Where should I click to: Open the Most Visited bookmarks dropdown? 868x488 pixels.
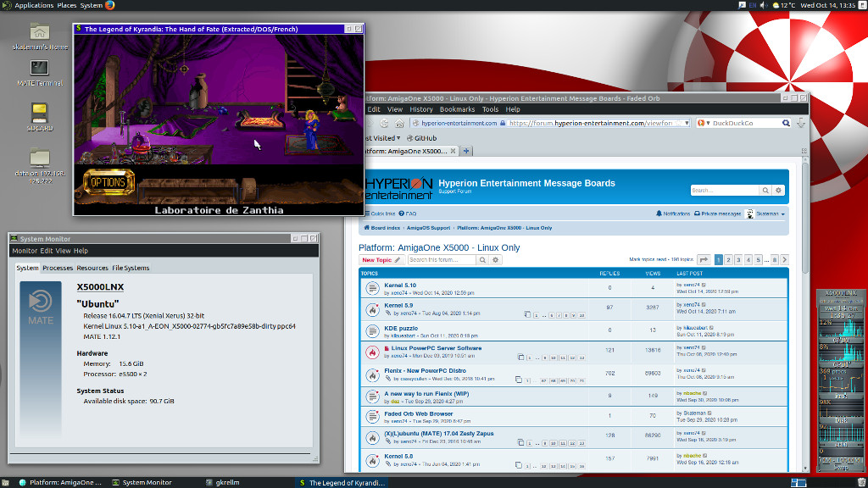pyautogui.click(x=383, y=138)
